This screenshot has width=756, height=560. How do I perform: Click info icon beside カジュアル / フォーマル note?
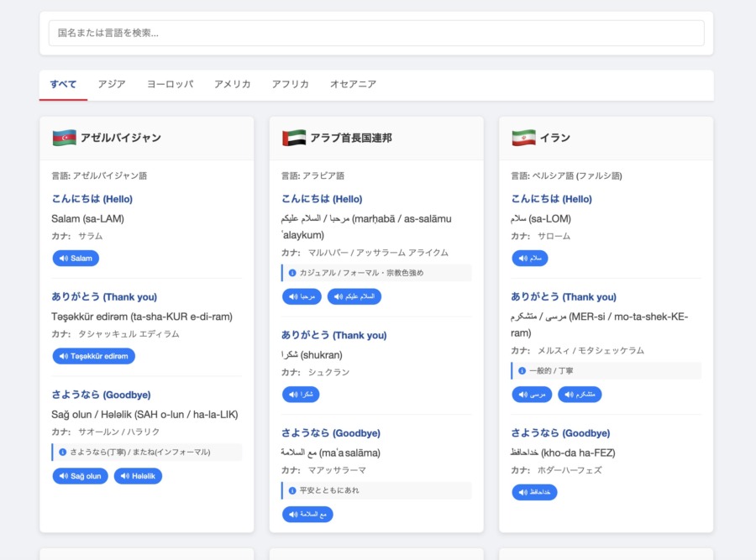[292, 273]
